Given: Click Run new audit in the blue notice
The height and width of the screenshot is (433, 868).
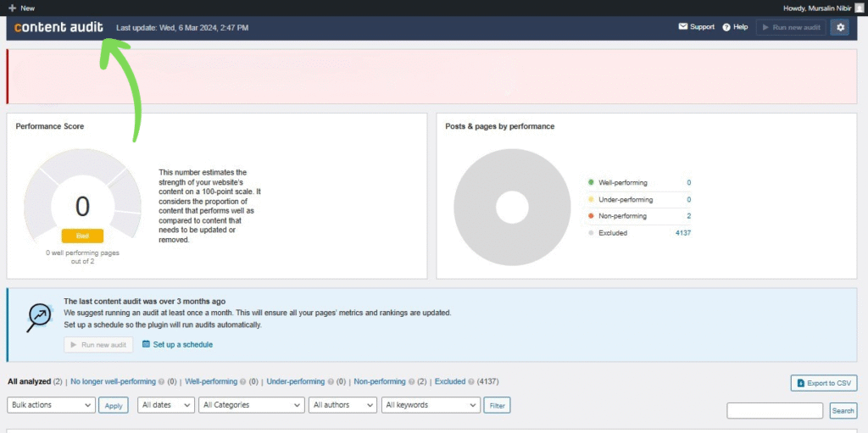Looking at the screenshot, I should pos(98,344).
